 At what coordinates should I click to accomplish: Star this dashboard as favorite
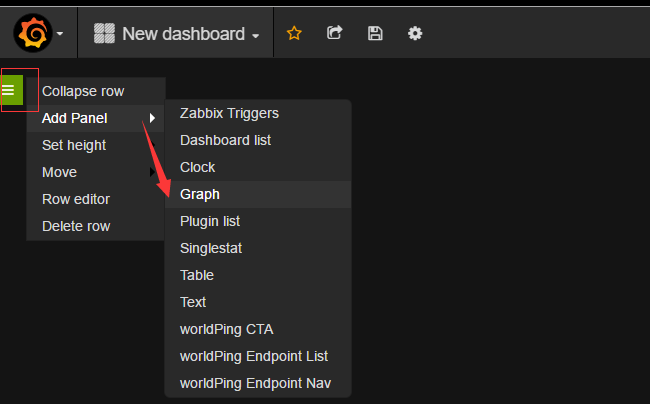[294, 33]
